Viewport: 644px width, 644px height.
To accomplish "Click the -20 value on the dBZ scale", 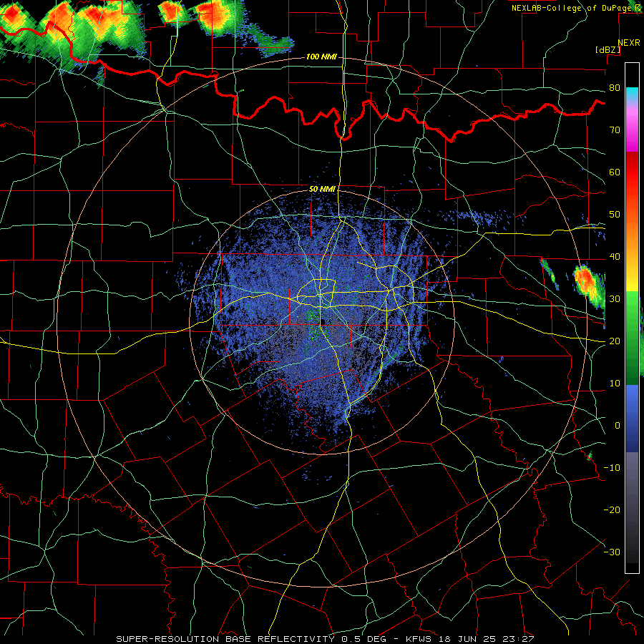I will pyautogui.click(x=612, y=509).
